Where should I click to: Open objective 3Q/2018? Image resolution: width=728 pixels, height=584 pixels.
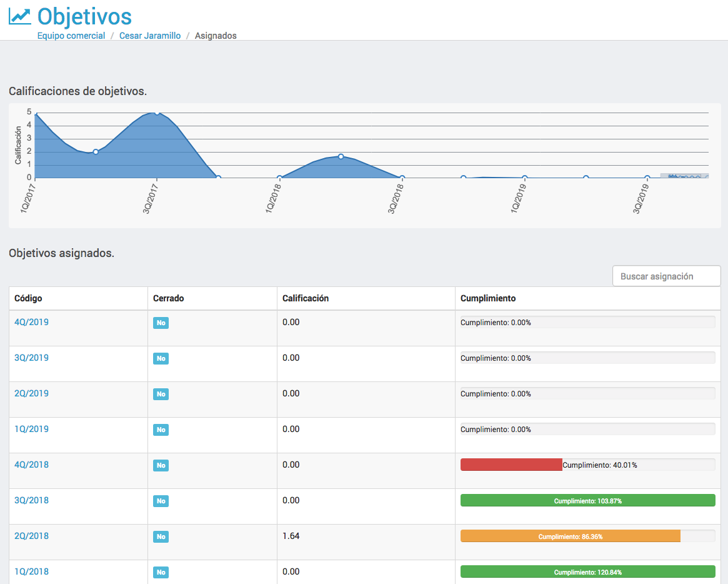click(x=32, y=500)
